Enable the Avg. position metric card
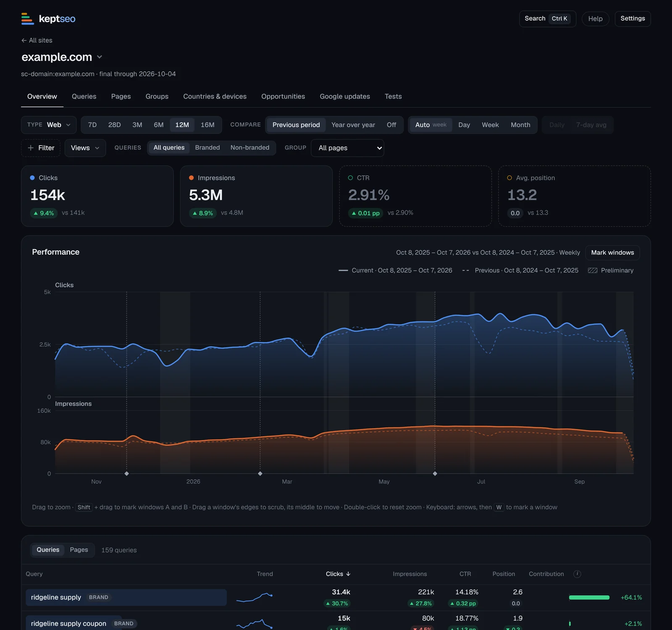Screen dimensions: 672x630 pos(575,196)
